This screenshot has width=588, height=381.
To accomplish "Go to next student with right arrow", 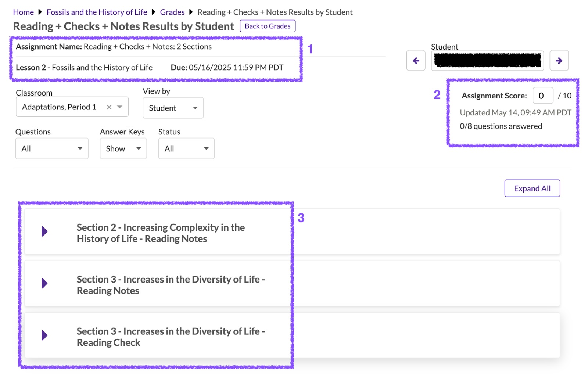I will point(559,60).
